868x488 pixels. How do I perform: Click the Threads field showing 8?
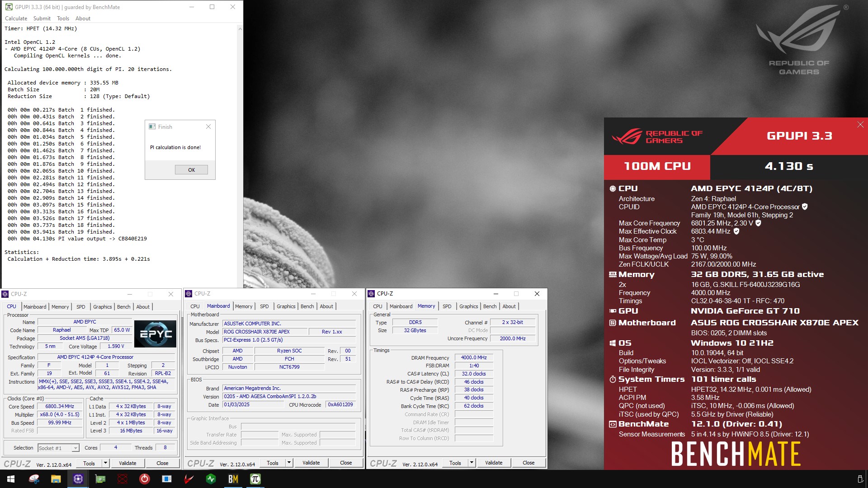click(x=165, y=448)
